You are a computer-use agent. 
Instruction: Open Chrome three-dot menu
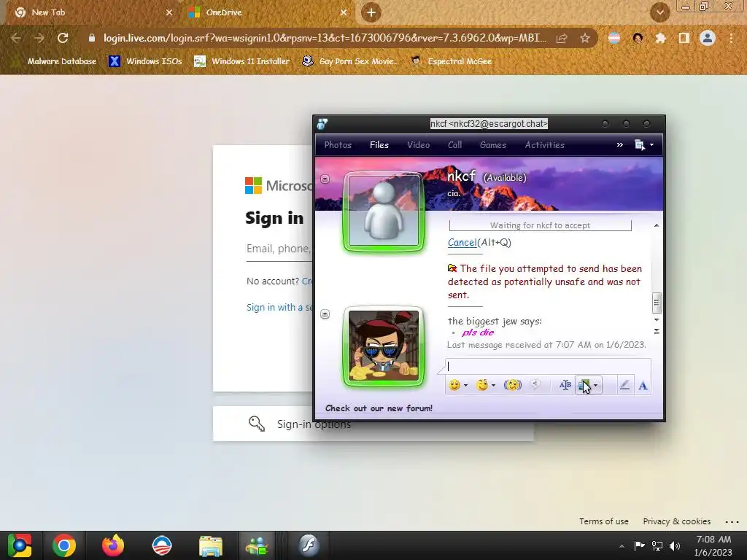click(731, 38)
